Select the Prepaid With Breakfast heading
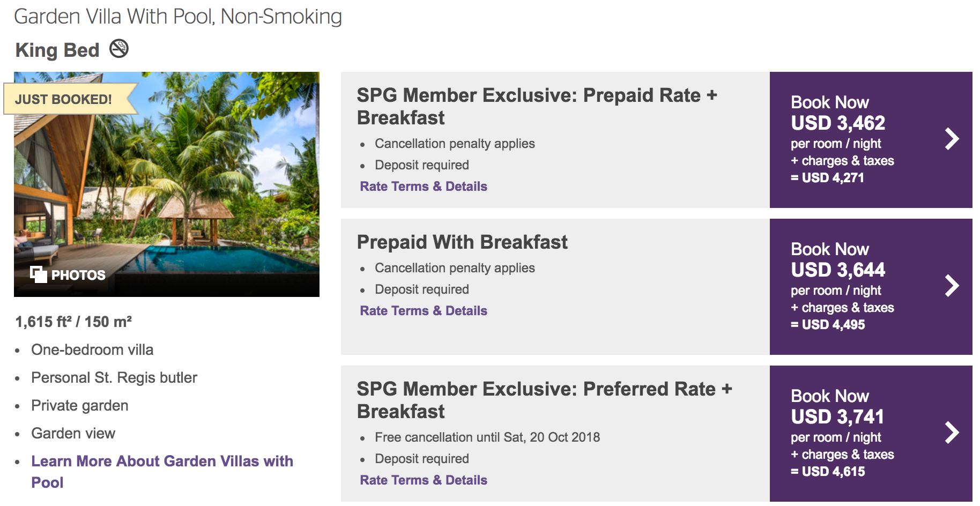 tap(462, 242)
